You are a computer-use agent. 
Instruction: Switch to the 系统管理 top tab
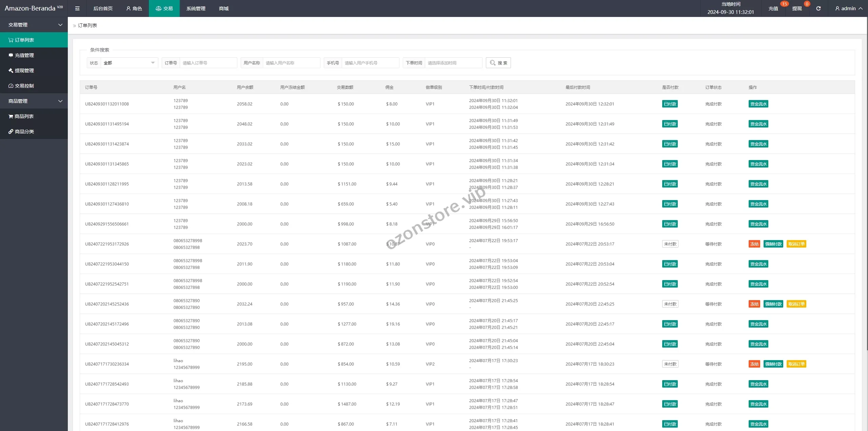196,8
